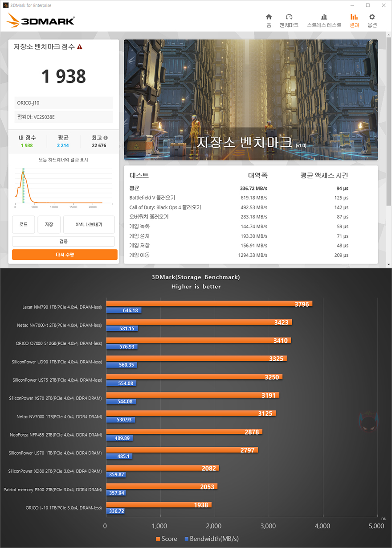
Task: Click Call of Duty: Black Ops 4 row
Action: point(239,207)
